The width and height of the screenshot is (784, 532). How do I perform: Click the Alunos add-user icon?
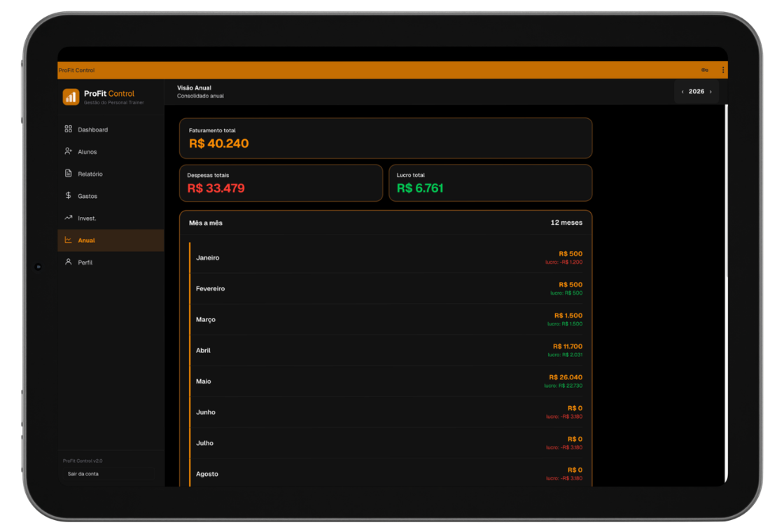click(69, 151)
